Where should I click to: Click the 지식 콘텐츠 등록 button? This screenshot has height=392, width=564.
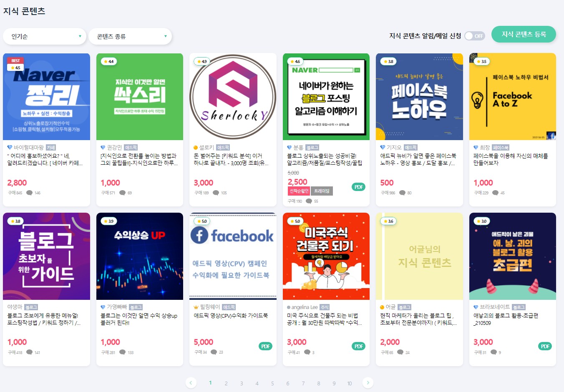coord(524,34)
